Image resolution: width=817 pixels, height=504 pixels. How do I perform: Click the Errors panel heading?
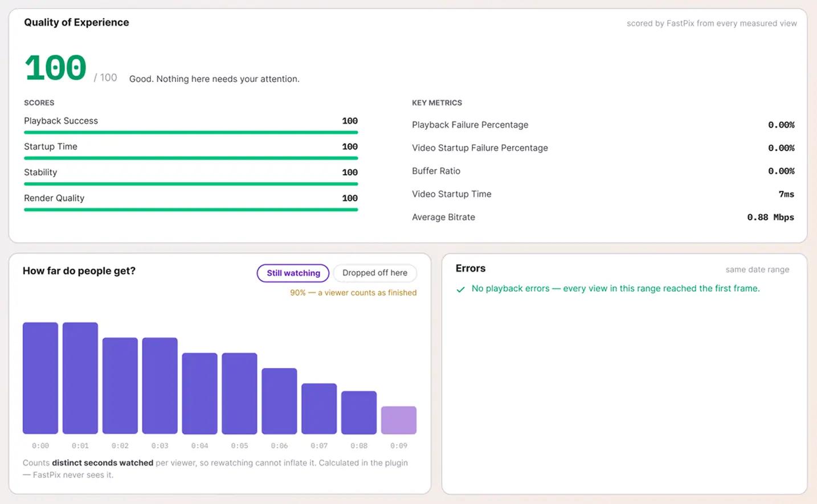click(471, 268)
